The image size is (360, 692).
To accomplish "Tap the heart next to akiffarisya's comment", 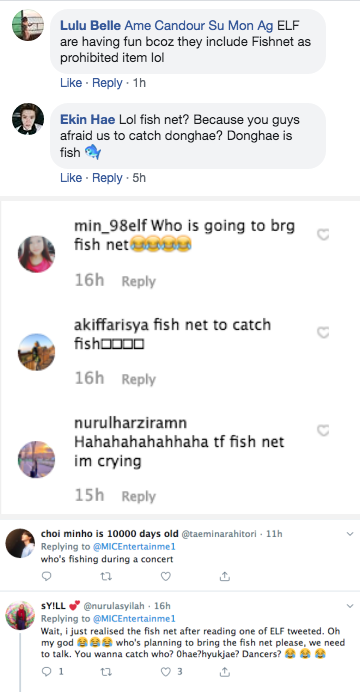I will [323, 333].
